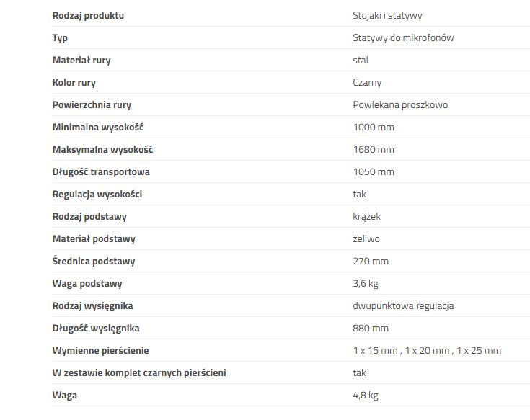Click the 'Czarny' color value
Image resolution: width=530 pixels, height=420 pixels.
click(x=367, y=82)
